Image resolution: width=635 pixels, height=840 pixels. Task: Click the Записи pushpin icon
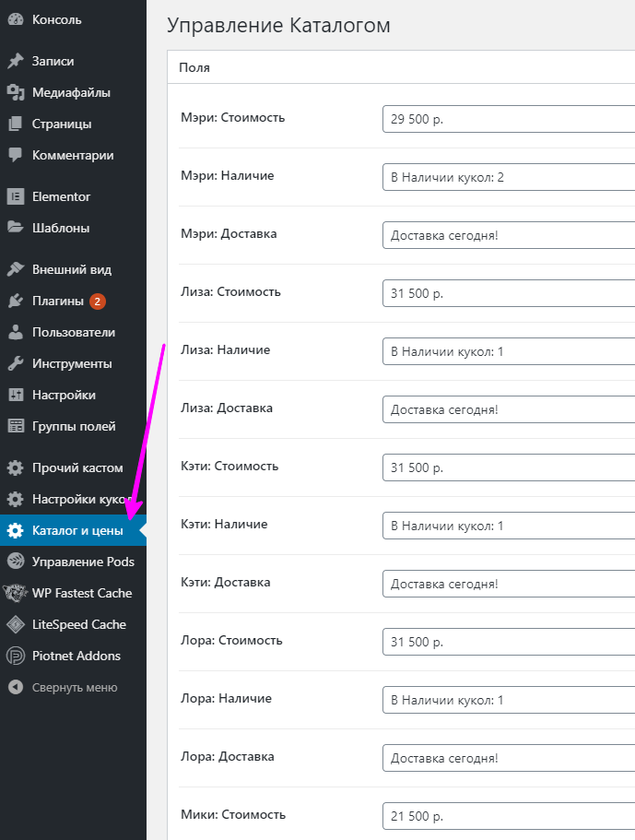click(15, 62)
